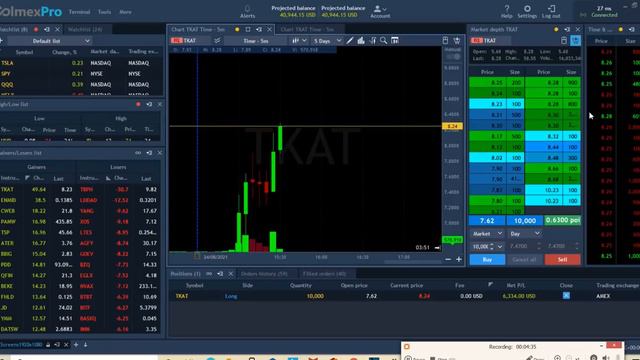Open the indicators icon in chart toolbar
The image size is (640, 360).
coord(361,40)
